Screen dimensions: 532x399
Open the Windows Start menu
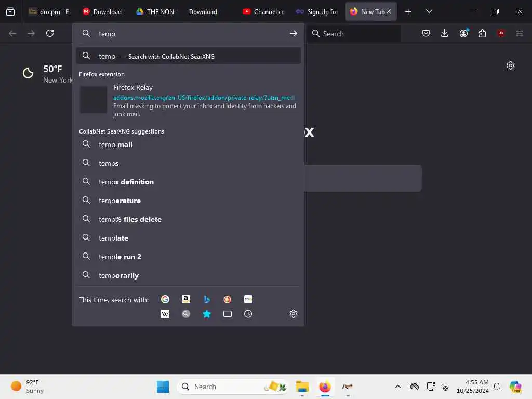(x=163, y=387)
